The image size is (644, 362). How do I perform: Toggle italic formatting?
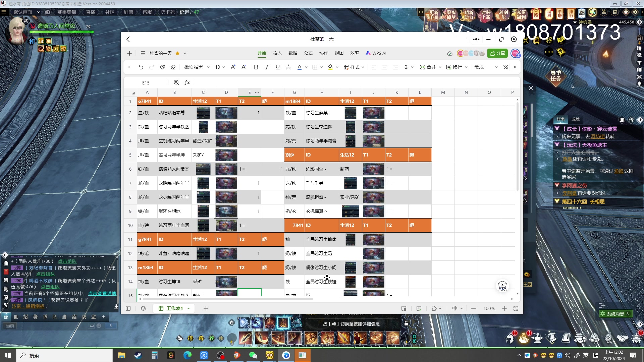tap(267, 67)
